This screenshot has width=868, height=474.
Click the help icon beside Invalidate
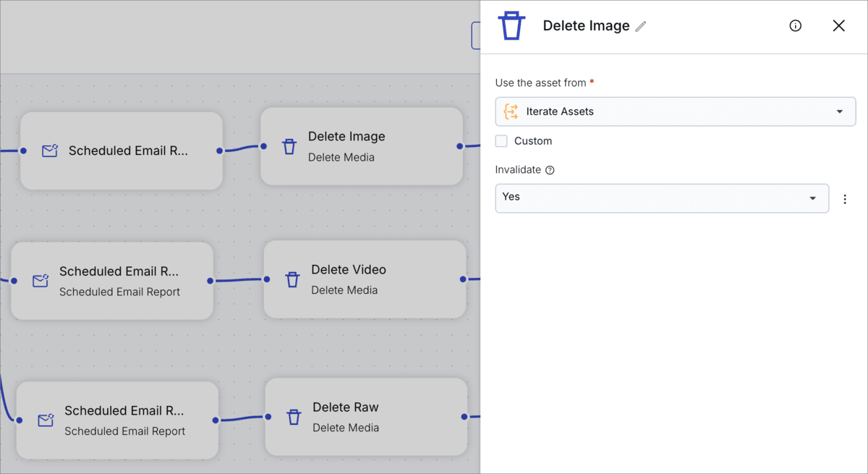(550, 169)
